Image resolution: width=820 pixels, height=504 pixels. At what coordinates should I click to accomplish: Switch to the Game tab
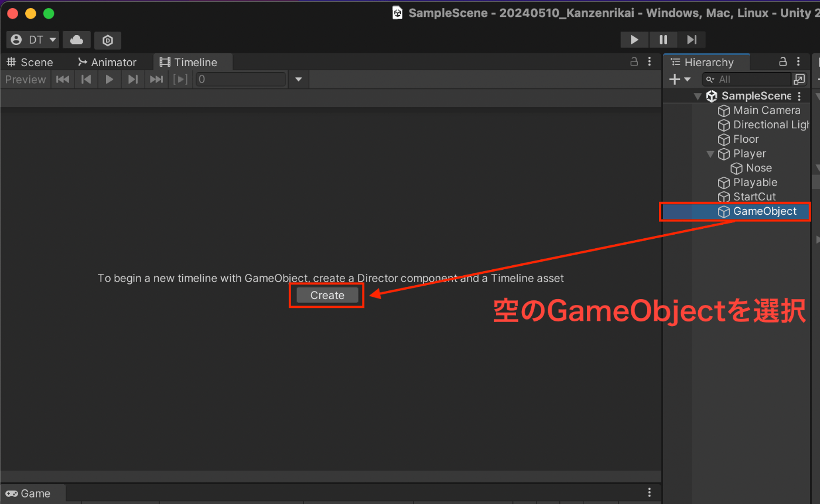click(33, 493)
